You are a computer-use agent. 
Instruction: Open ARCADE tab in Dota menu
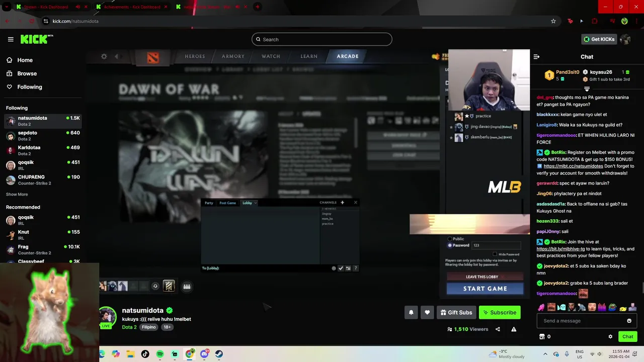(x=348, y=56)
